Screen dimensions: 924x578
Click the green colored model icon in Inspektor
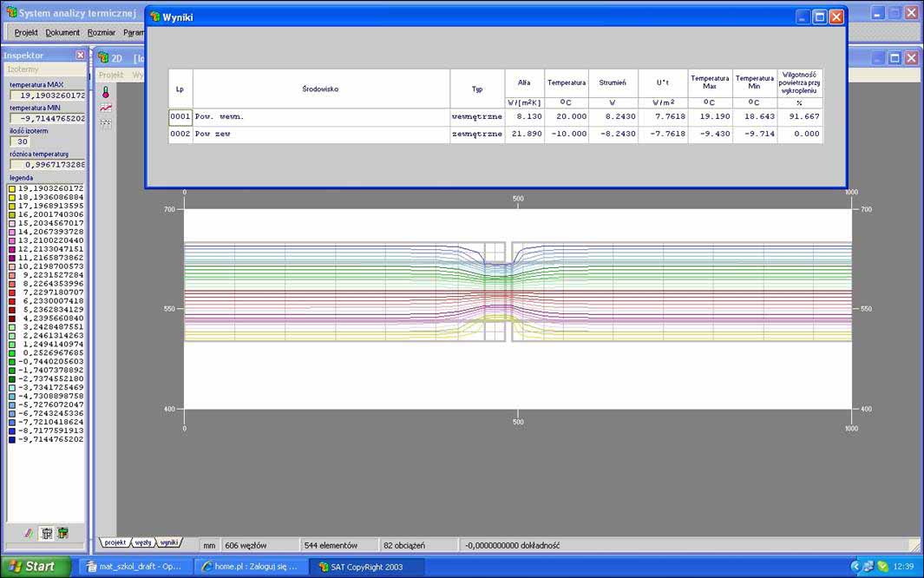(63, 533)
